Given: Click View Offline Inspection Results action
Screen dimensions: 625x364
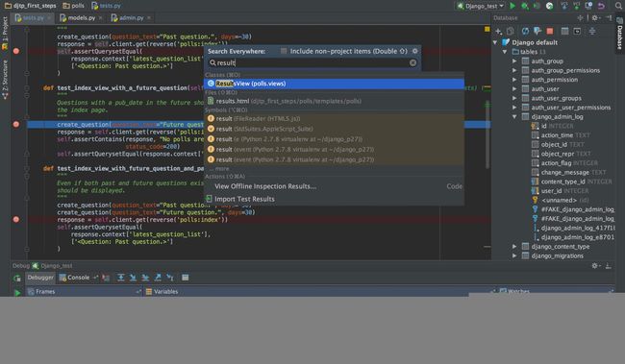Looking at the screenshot, I should click(334, 186).
